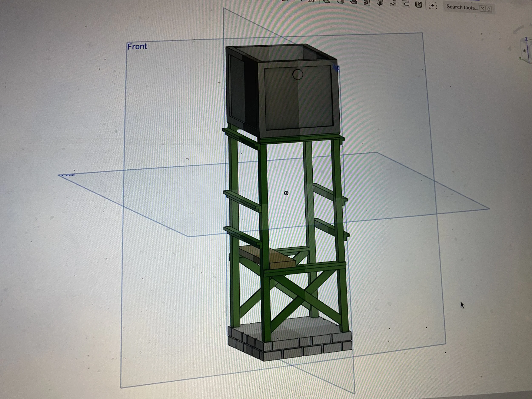Select the Front plane label
This screenshot has height=399, width=532.
coord(137,46)
